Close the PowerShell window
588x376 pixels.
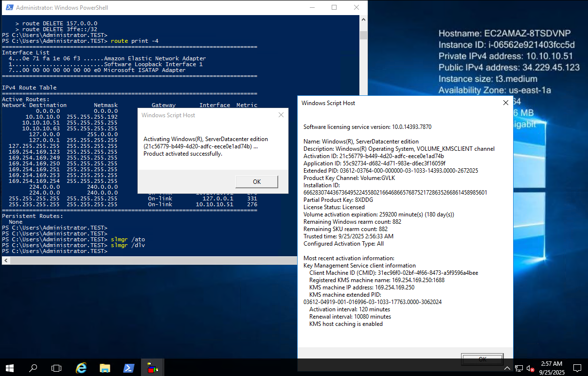[x=356, y=7]
